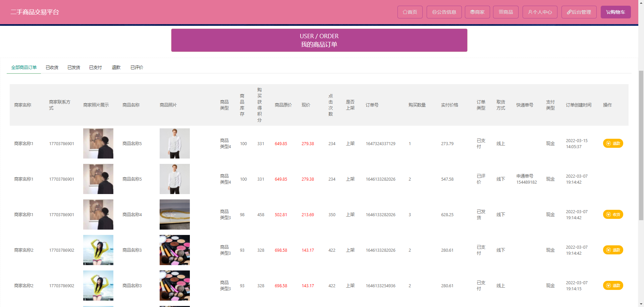
Task: Click the printer icon in 公告信息
Action: click(x=434, y=12)
